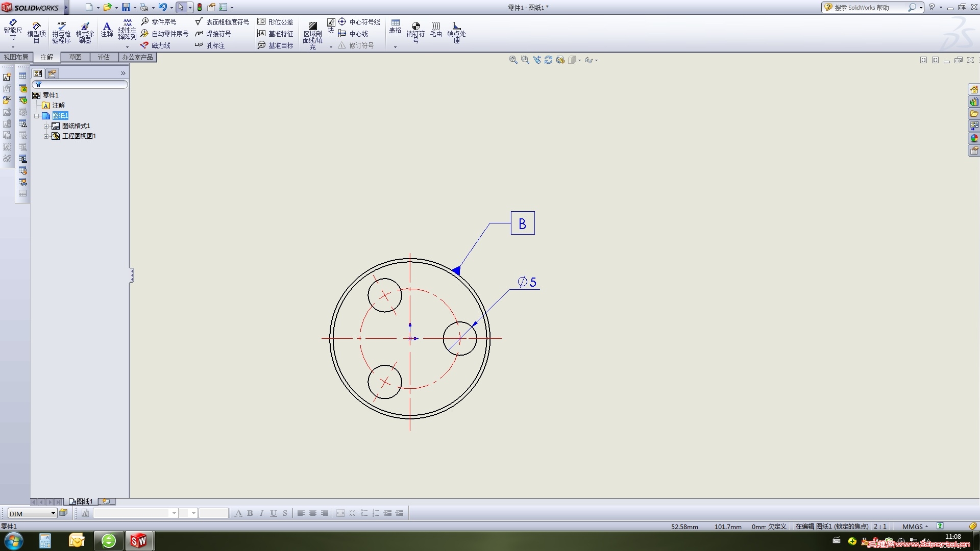The height and width of the screenshot is (551, 980).
Task: Insert Datum Target (基准目标) symbol
Action: [x=275, y=45]
